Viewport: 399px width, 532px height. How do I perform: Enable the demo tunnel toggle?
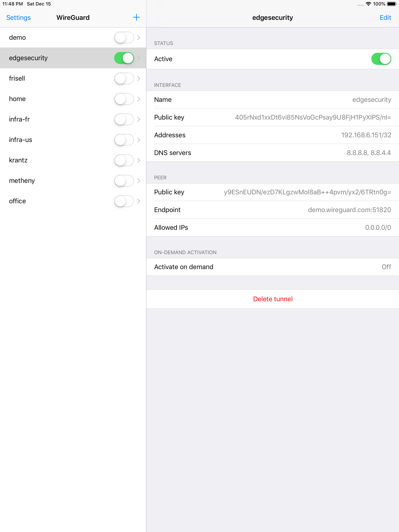[124, 38]
